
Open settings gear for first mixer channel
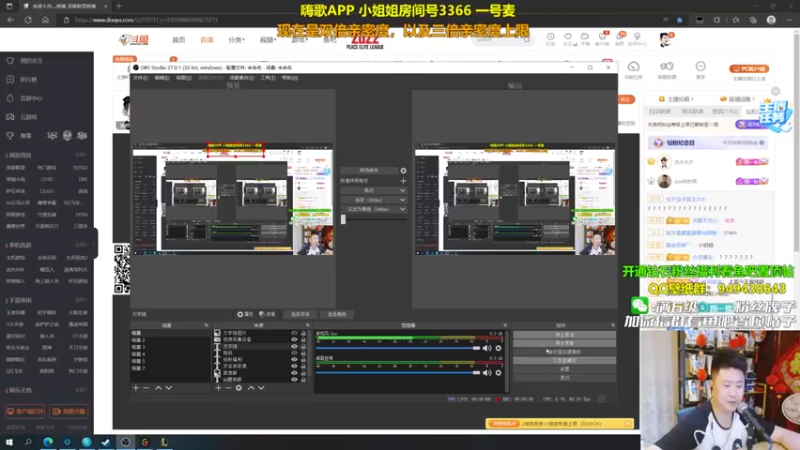(498, 348)
